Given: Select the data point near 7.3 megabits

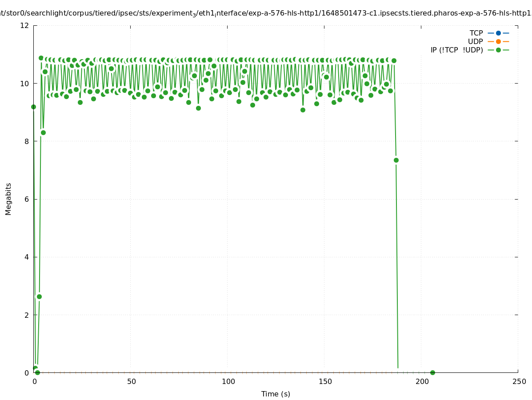Looking at the screenshot, I should (x=396, y=160).
